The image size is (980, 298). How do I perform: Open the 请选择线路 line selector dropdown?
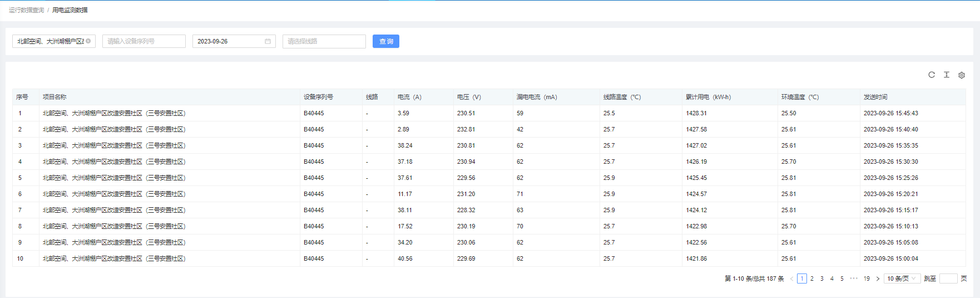(324, 41)
